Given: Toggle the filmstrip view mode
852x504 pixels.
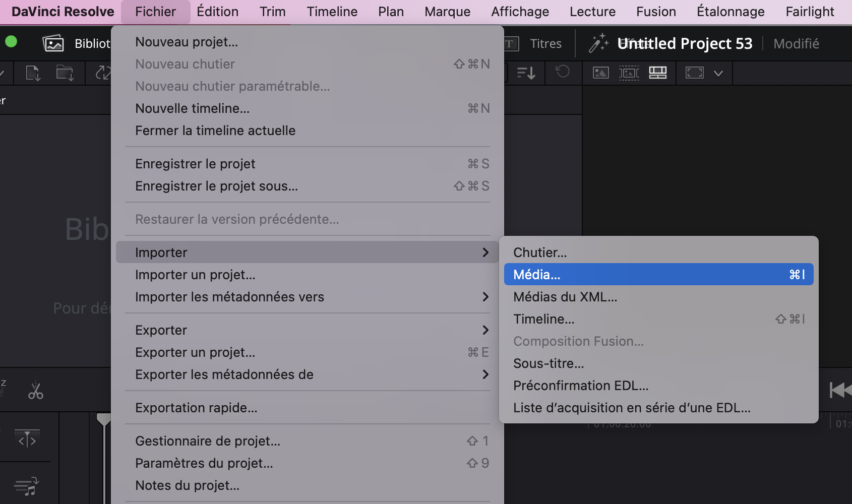Looking at the screenshot, I should pos(629,73).
